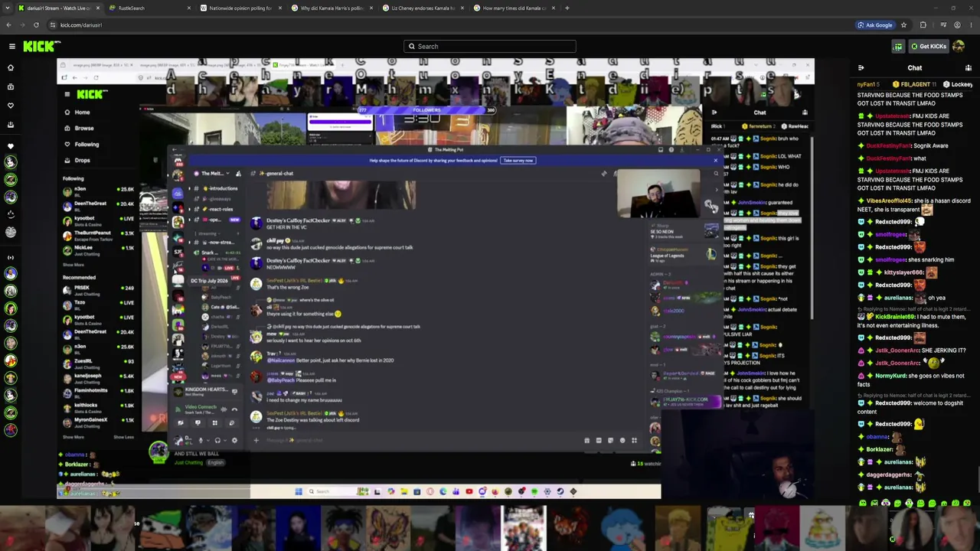This screenshot has width=980, height=551.
Task: Click the Get KICKs button
Action: point(928,46)
